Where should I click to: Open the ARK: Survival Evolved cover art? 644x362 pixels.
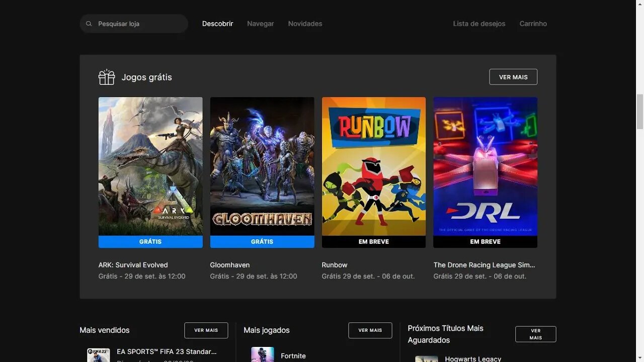click(x=150, y=166)
